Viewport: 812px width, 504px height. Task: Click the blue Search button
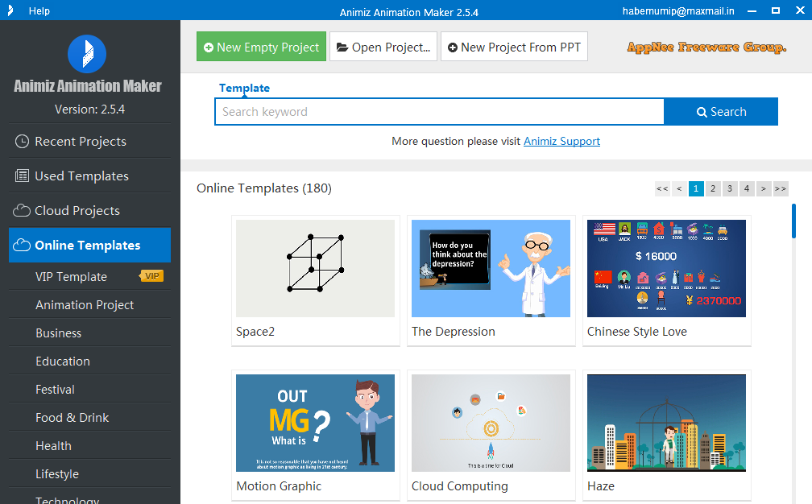pos(721,112)
